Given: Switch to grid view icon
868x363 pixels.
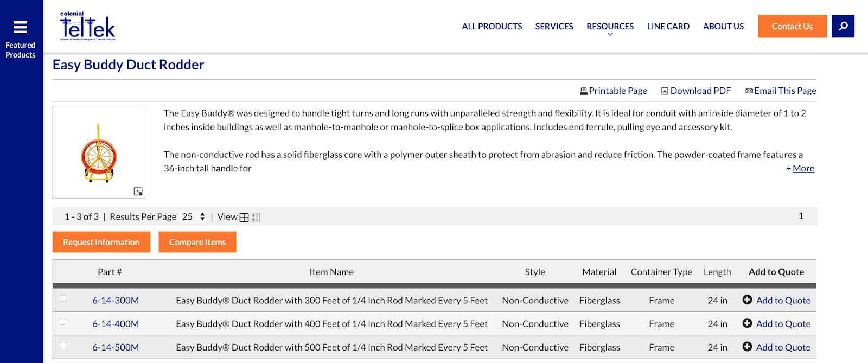Looking at the screenshot, I should 244,218.
